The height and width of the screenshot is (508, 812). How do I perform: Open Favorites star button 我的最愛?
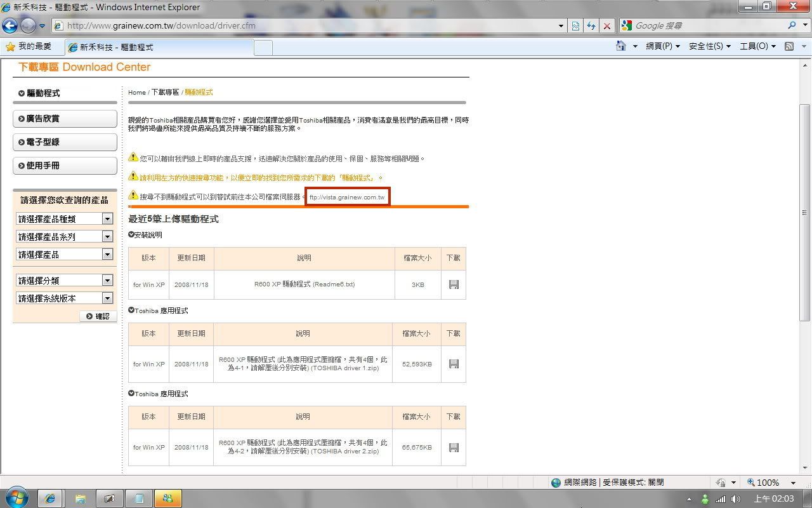[29, 46]
